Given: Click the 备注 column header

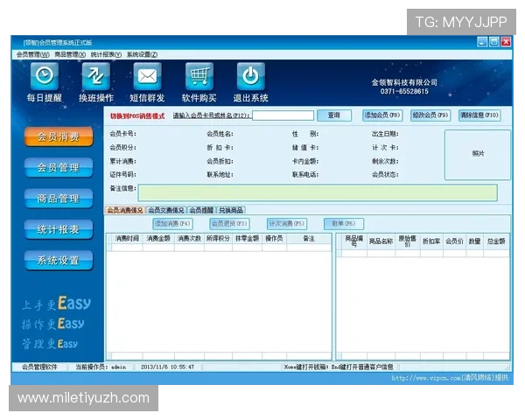Looking at the screenshot, I should pos(309,239).
